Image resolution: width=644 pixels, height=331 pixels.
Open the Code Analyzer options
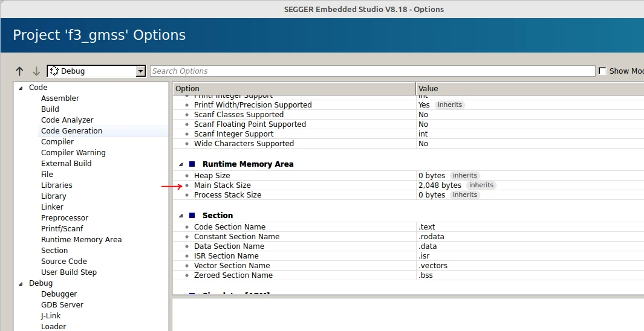67,120
